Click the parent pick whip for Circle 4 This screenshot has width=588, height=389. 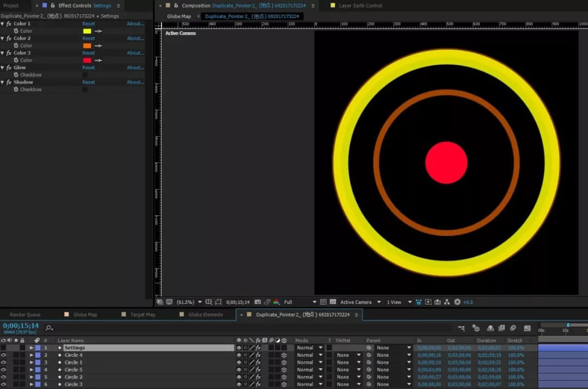[369, 355]
